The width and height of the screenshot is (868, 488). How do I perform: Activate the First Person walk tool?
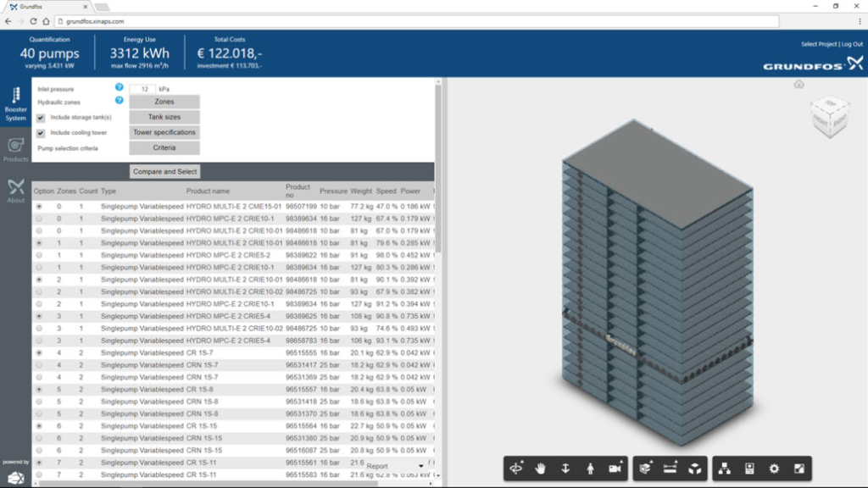tap(590, 468)
